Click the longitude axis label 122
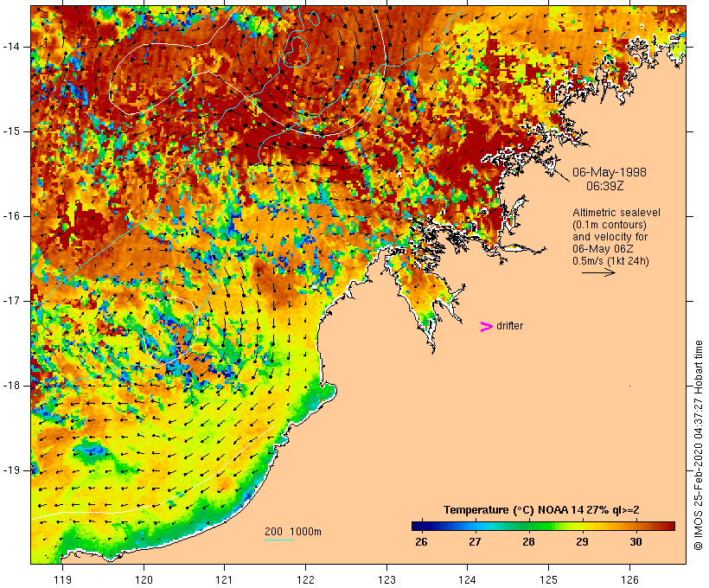This screenshot has width=709, height=588. [306, 580]
